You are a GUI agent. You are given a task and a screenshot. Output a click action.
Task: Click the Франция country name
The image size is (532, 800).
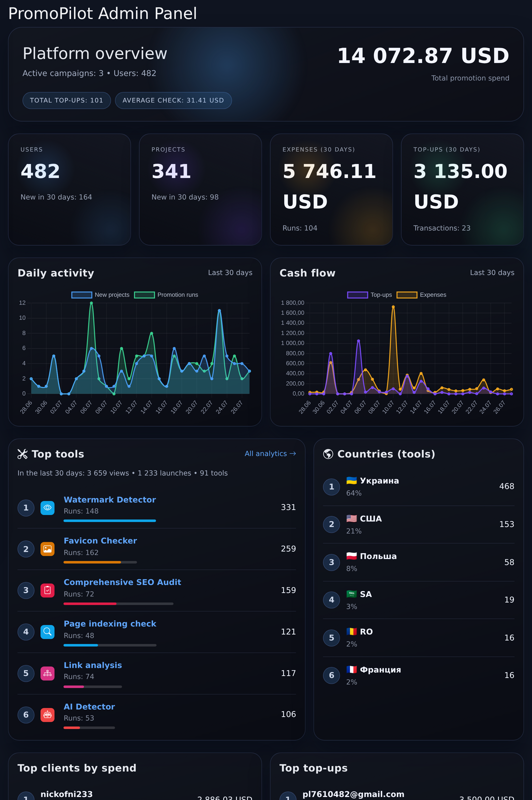380,669
